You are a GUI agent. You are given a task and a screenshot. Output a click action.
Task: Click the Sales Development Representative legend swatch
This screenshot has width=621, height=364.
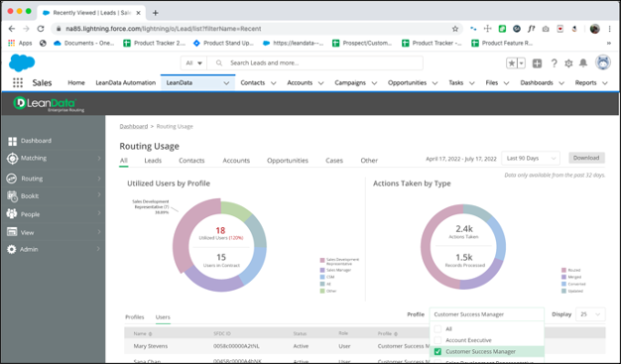click(x=322, y=260)
